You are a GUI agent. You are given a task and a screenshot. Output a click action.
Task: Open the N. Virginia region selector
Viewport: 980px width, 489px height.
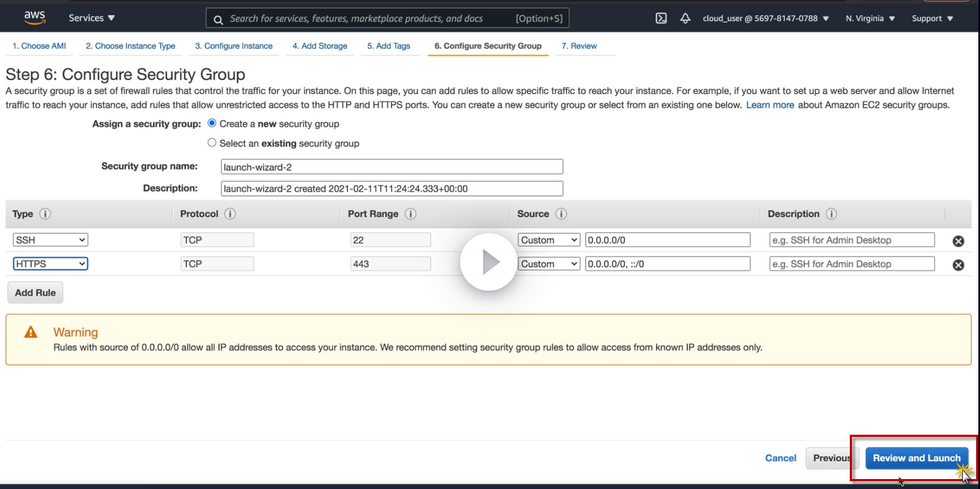click(870, 18)
